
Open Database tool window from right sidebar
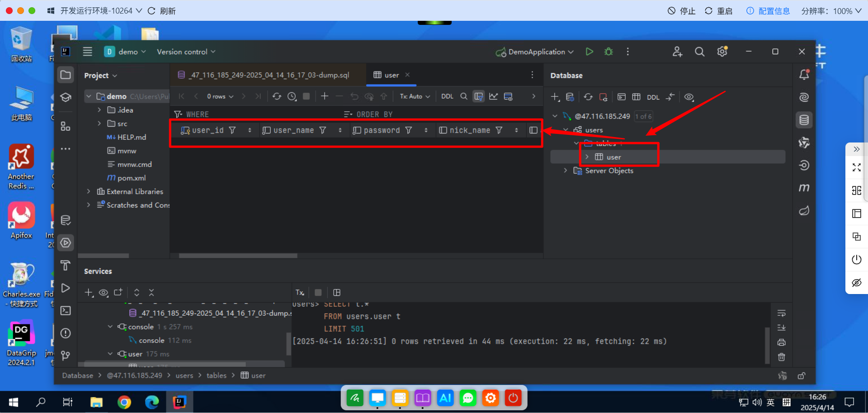pyautogui.click(x=804, y=120)
